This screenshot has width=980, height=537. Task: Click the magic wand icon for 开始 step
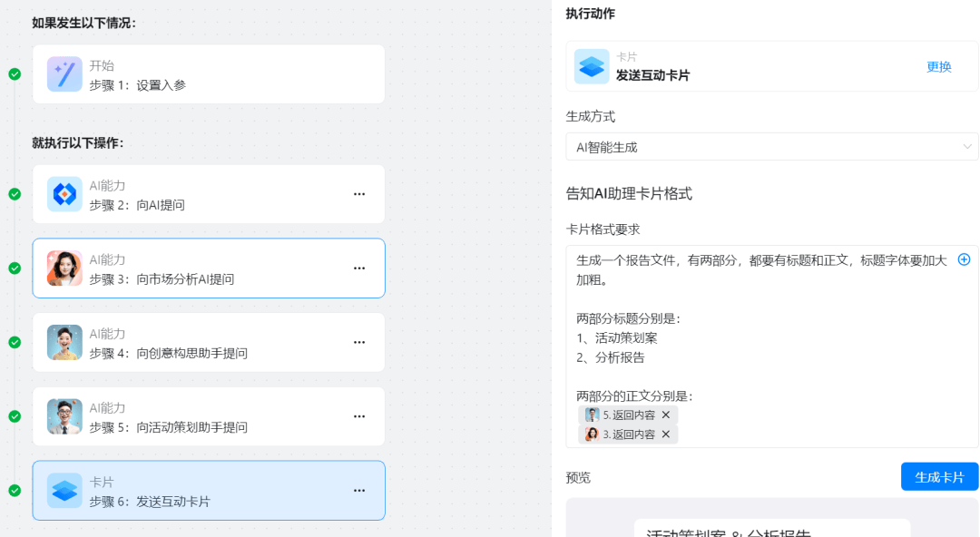click(64, 74)
